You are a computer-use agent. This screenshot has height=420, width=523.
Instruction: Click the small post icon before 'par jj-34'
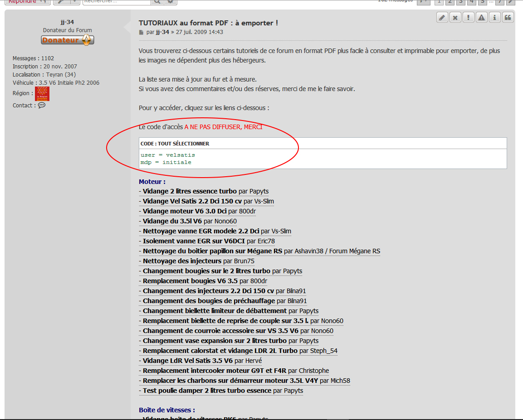coord(141,33)
